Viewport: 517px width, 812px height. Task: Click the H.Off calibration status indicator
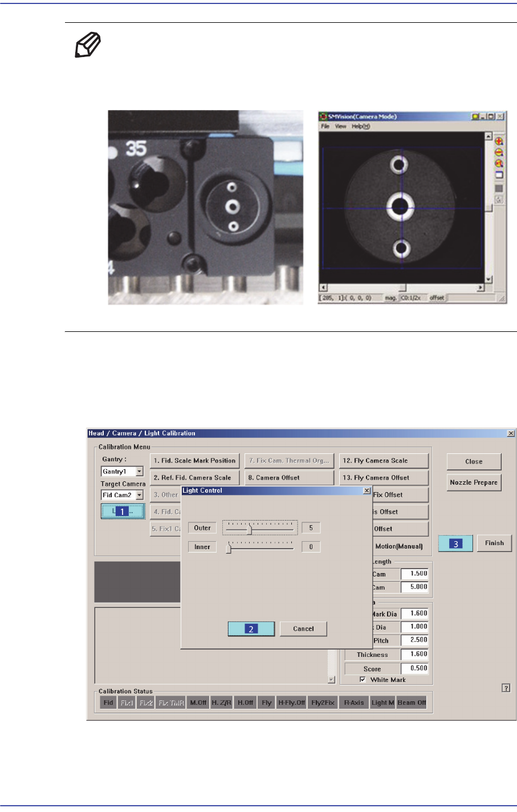(x=246, y=703)
